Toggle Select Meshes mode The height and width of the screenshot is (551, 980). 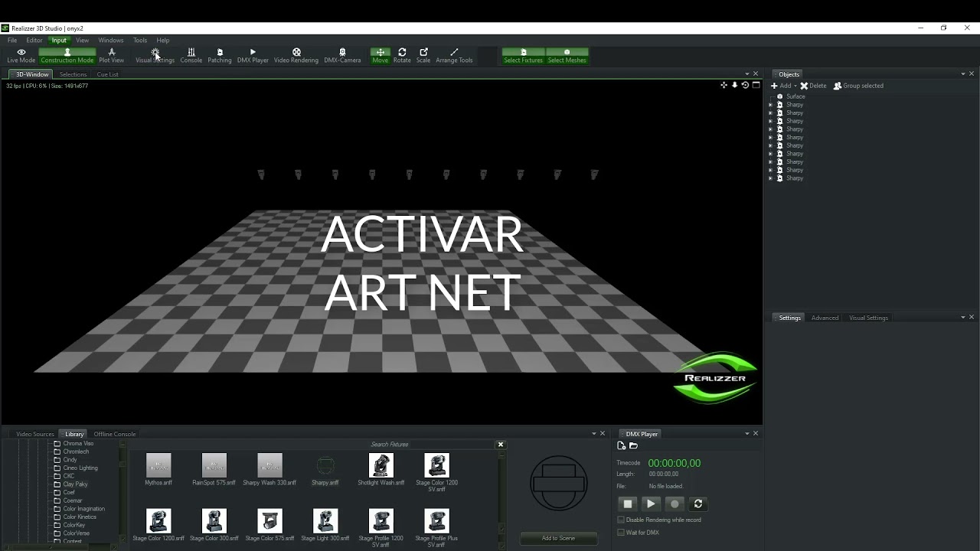(x=567, y=56)
